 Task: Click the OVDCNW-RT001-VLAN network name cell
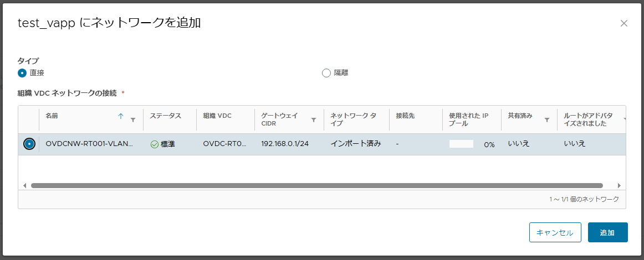pyautogui.click(x=90, y=144)
